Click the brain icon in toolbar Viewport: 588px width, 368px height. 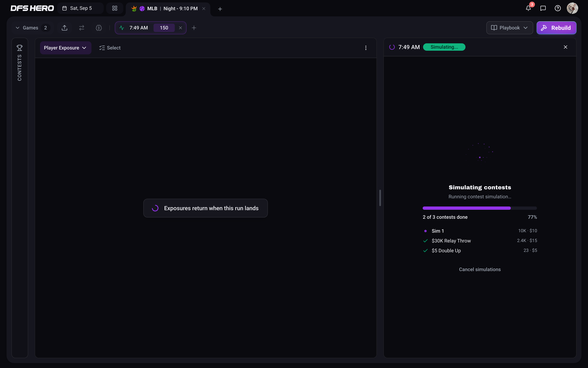[x=99, y=28]
